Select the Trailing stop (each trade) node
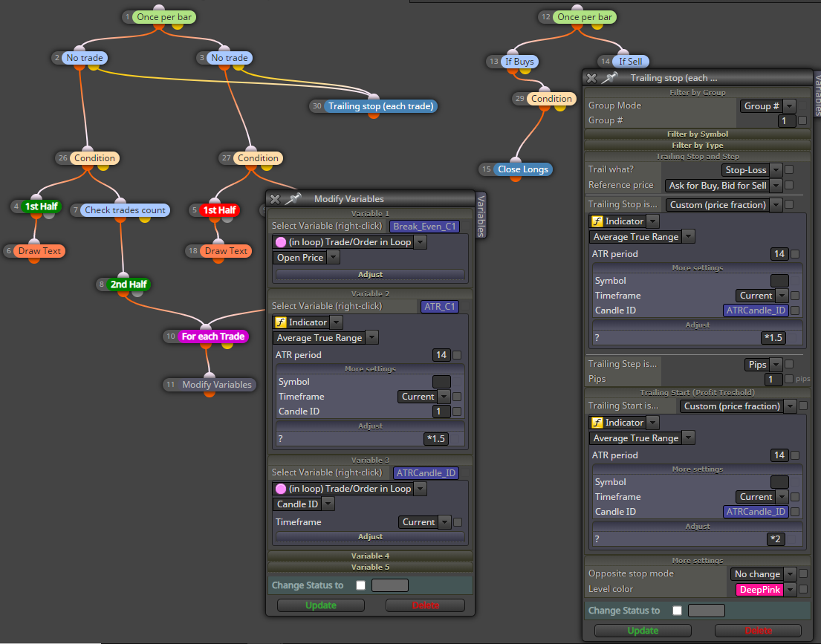 pyautogui.click(x=380, y=106)
